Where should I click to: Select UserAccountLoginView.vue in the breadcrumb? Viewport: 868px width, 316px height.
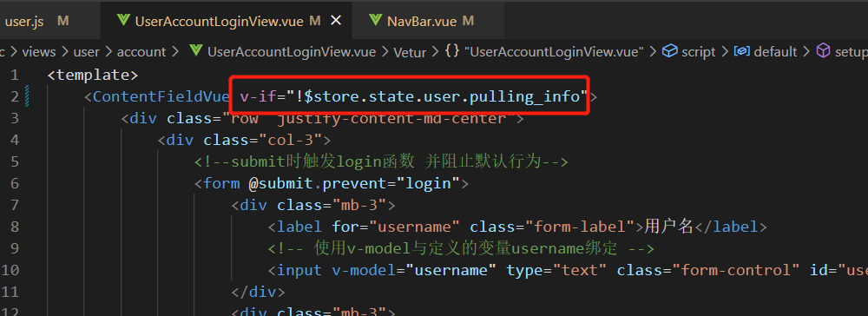pos(291,52)
